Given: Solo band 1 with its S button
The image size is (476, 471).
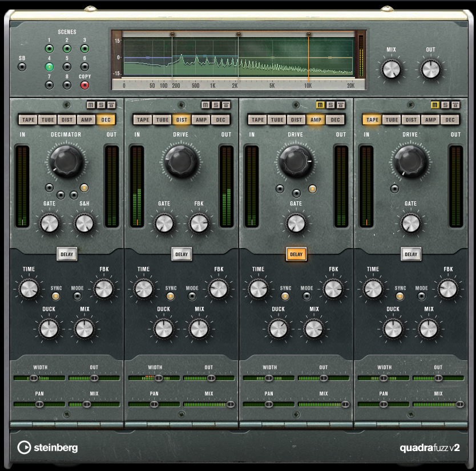Looking at the screenshot, I should [101, 105].
